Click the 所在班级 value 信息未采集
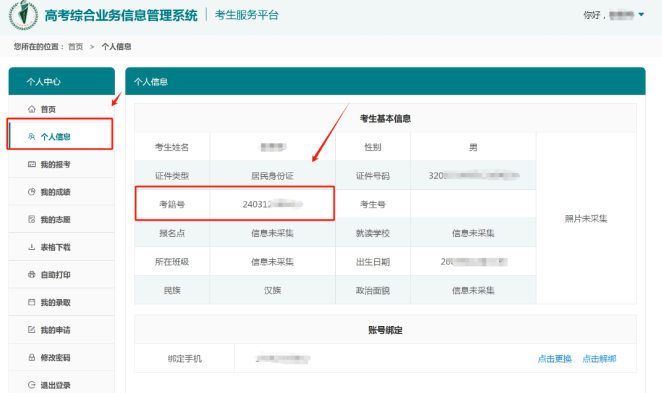The image size is (662, 393). tap(272, 262)
